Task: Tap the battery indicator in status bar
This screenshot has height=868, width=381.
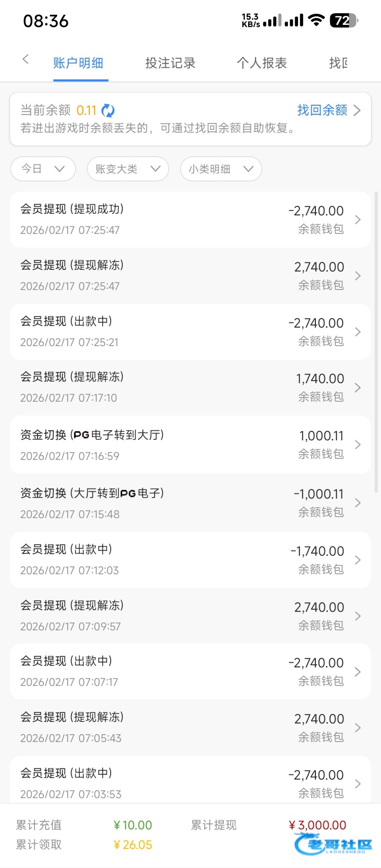Action: point(344,21)
